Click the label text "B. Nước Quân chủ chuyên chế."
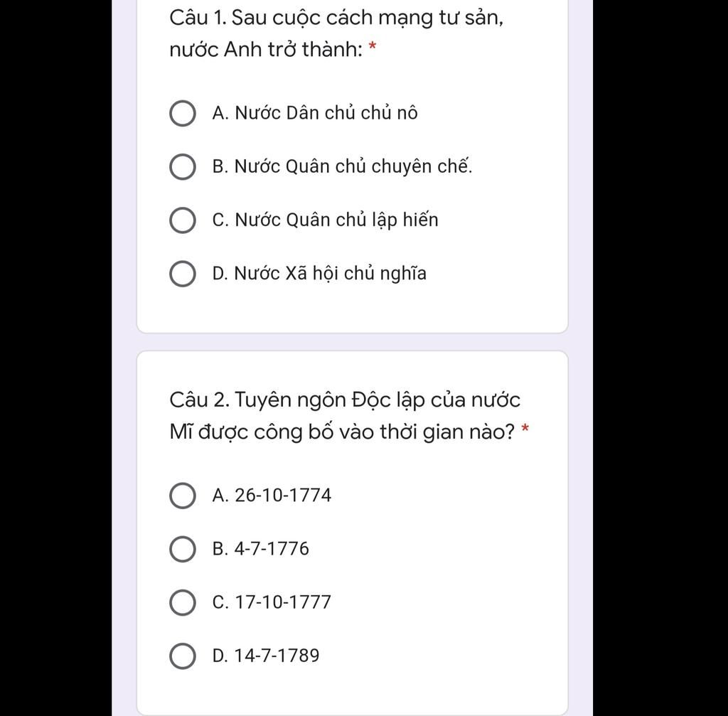The width and height of the screenshot is (728, 716). (342, 166)
